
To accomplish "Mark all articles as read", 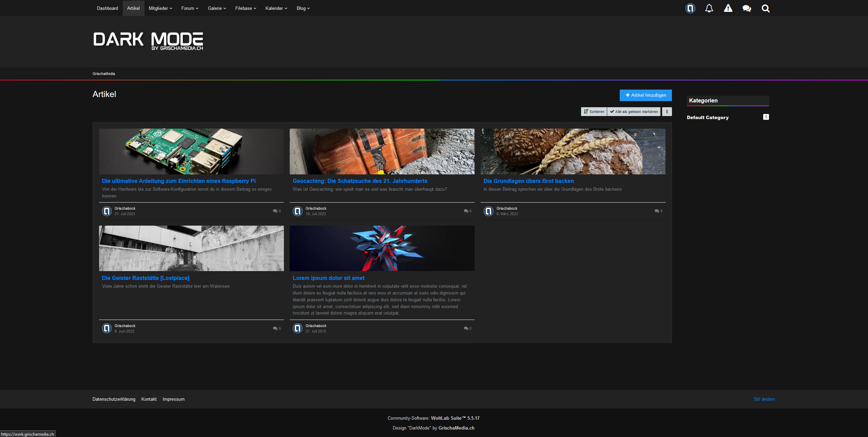I will tap(634, 112).
